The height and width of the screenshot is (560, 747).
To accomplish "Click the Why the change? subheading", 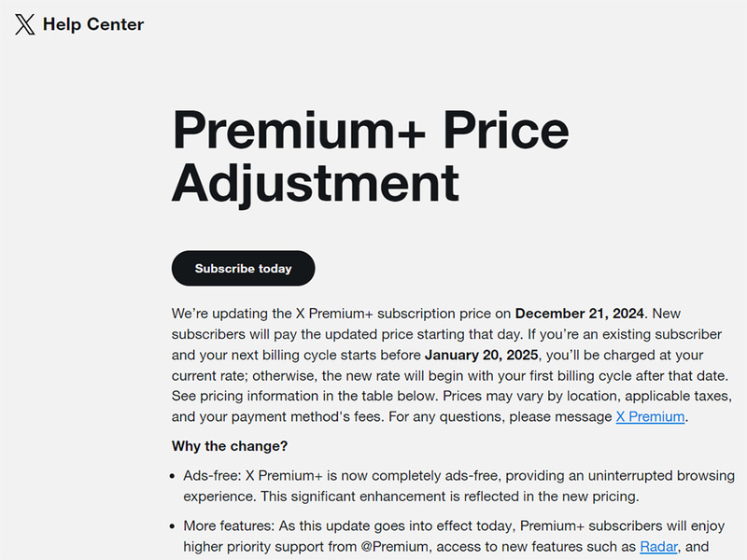I will 230,446.
